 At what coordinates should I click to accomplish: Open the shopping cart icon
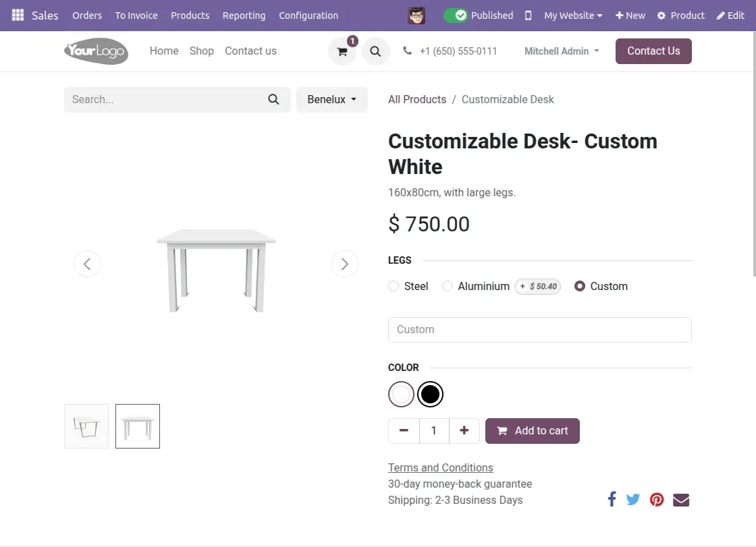click(x=342, y=51)
